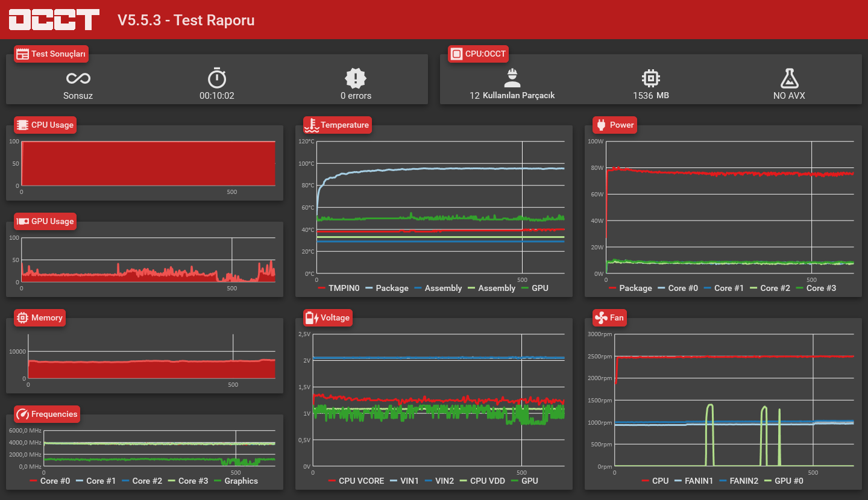Image resolution: width=868 pixels, height=500 pixels.
Task: Click the error badge icon above 0 errors
Action: tap(356, 78)
